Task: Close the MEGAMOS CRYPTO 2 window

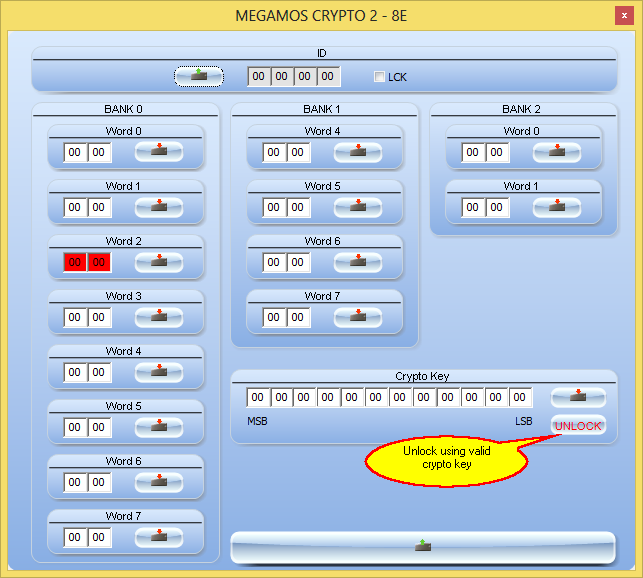Action: tap(624, 16)
